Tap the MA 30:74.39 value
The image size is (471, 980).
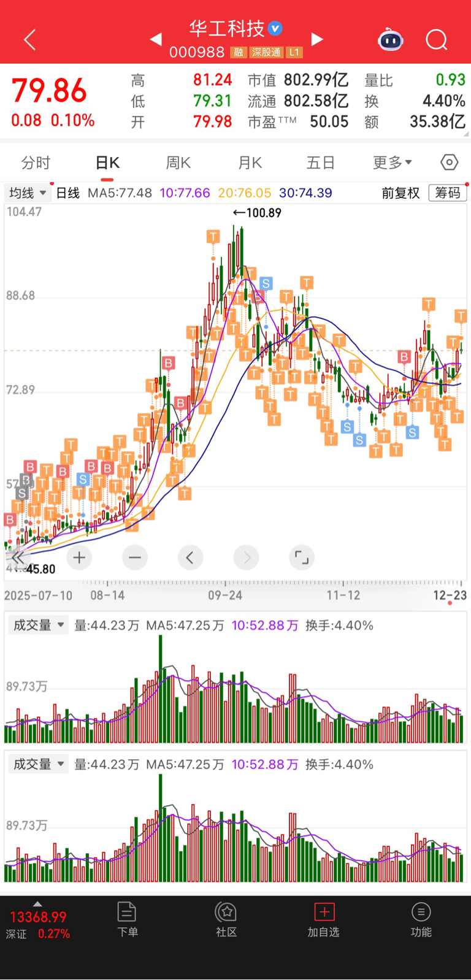(x=305, y=193)
